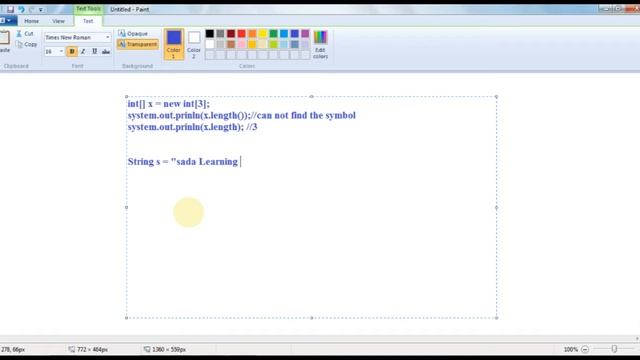This screenshot has height=360, width=640.
Task: Click the 100% zoom level text
Action: point(571,349)
